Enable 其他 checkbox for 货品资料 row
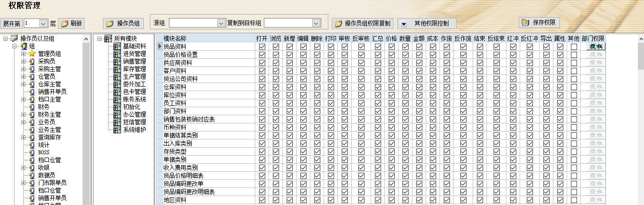644x205 pixels. tap(574, 47)
